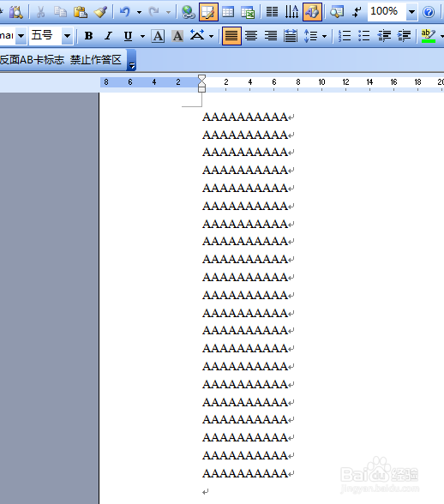444x504 pixels.
Task: Click the Print Preview icon
Action: pyautogui.click(x=15, y=12)
